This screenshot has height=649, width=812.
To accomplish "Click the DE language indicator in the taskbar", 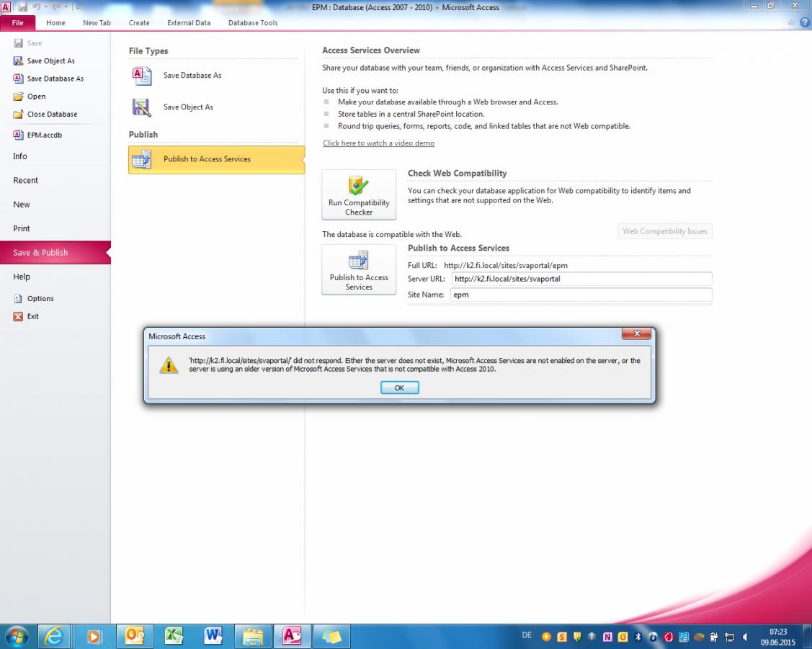I will 527,635.
